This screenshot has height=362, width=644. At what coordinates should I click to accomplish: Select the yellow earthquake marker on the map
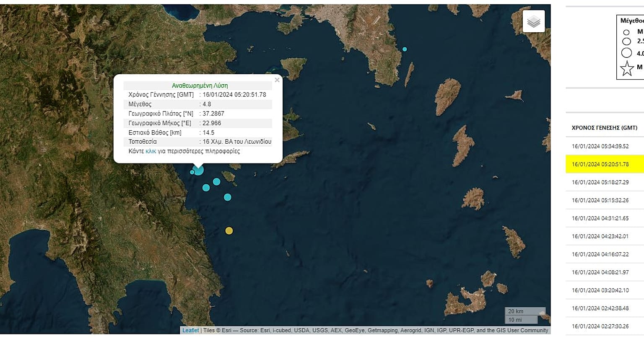pos(229,231)
